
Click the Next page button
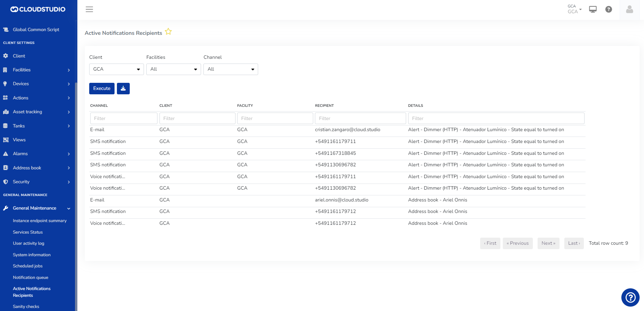click(x=548, y=243)
